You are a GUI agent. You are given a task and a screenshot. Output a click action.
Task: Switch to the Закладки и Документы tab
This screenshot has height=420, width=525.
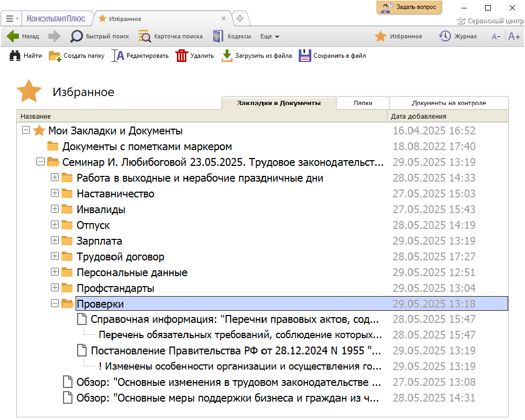279,103
